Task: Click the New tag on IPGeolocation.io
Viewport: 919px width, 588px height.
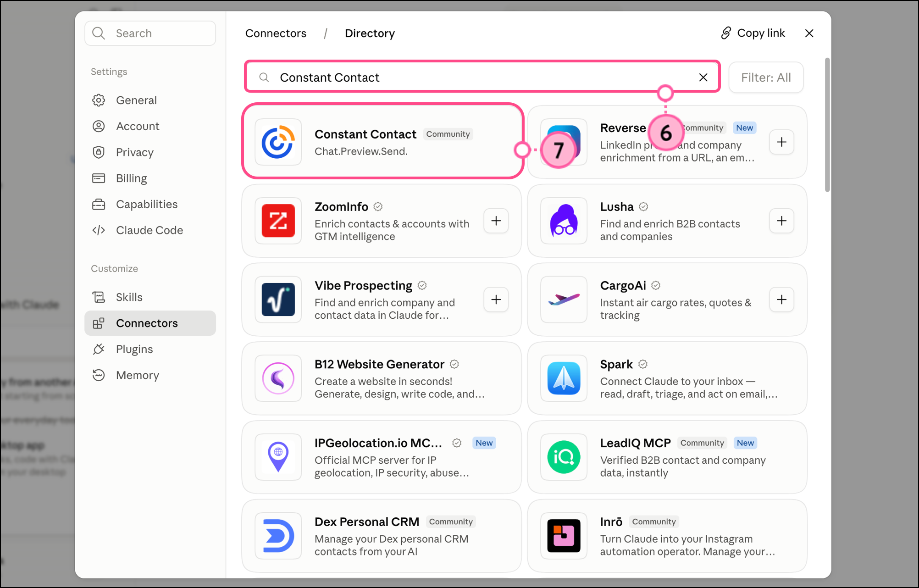Action: point(484,443)
